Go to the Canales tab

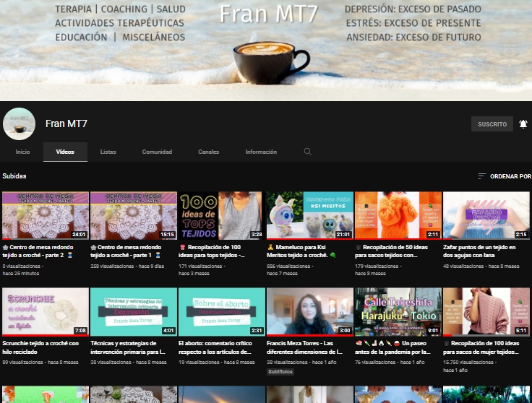[x=209, y=152]
